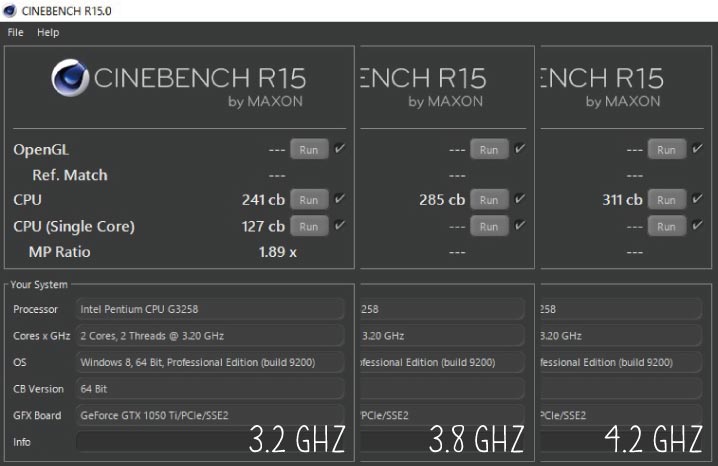Click the "CPU (Single Core)" label

(x=74, y=227)
